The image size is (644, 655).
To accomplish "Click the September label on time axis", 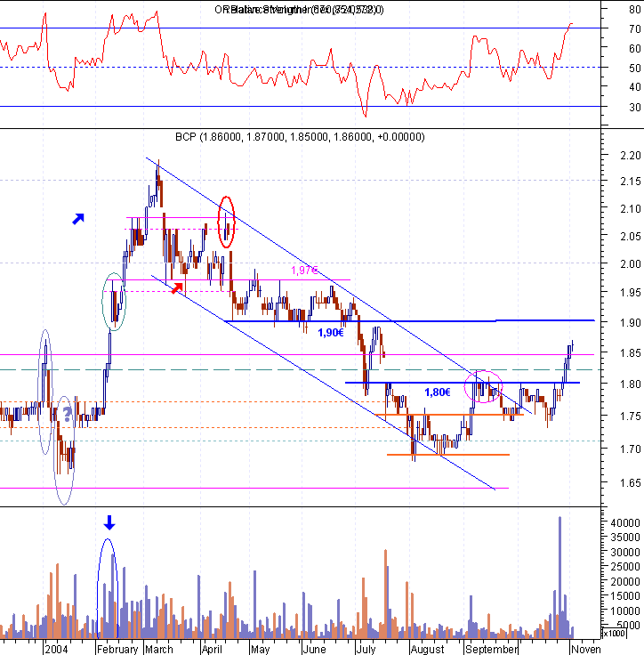I will (491, 649).
